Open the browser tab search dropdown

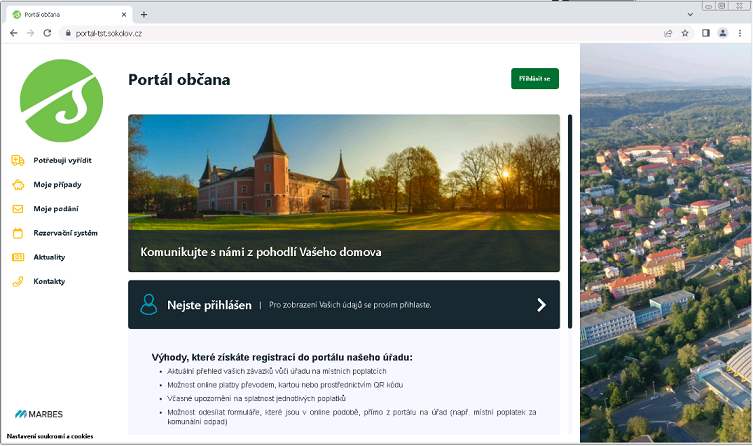click(691, 14)
